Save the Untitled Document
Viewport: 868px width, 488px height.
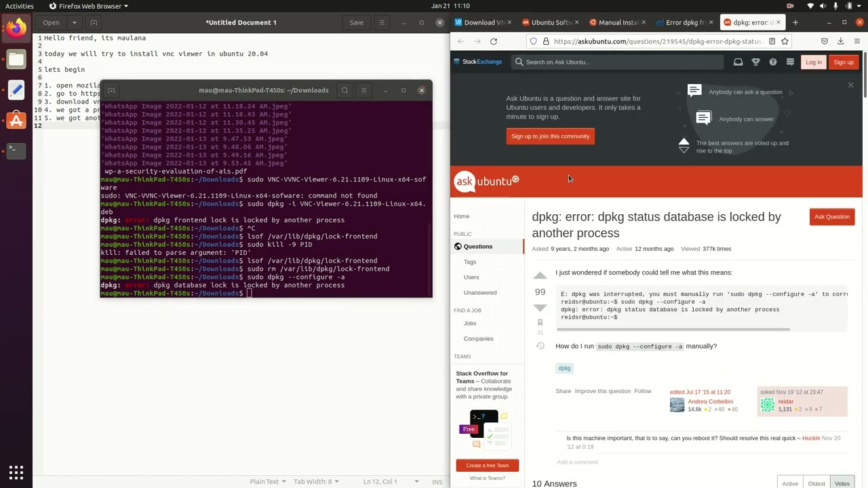coord(357,22)
